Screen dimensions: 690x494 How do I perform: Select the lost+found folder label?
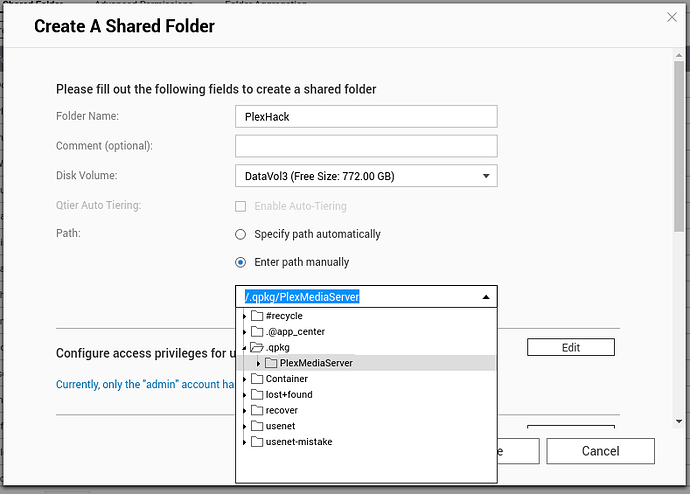289,395
